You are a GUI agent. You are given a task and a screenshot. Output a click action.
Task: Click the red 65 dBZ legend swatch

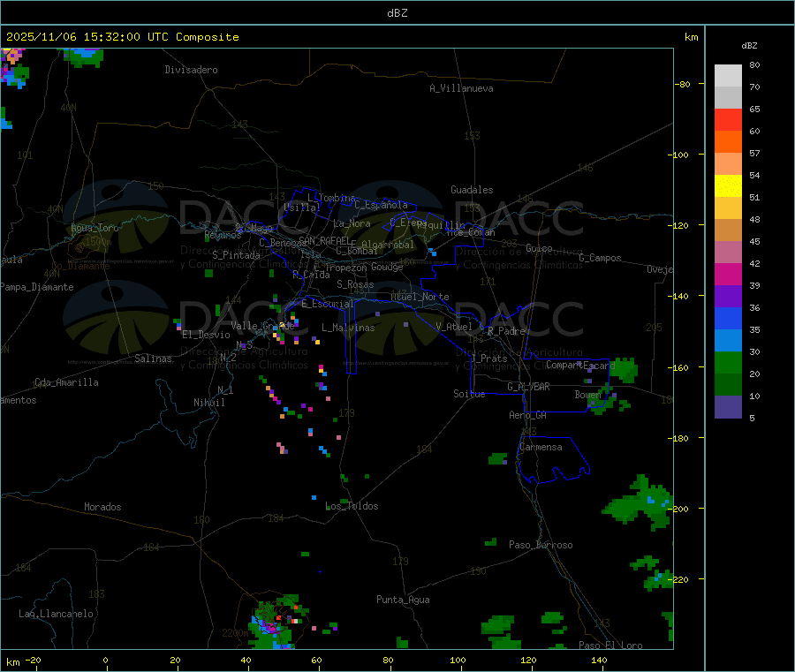pyautogui.click(x=728, y=119)
